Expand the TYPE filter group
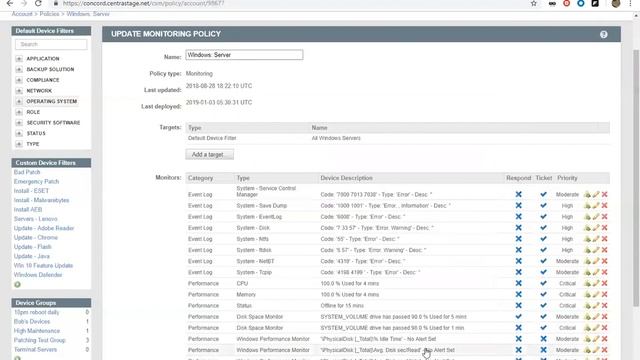 point(19,144)
